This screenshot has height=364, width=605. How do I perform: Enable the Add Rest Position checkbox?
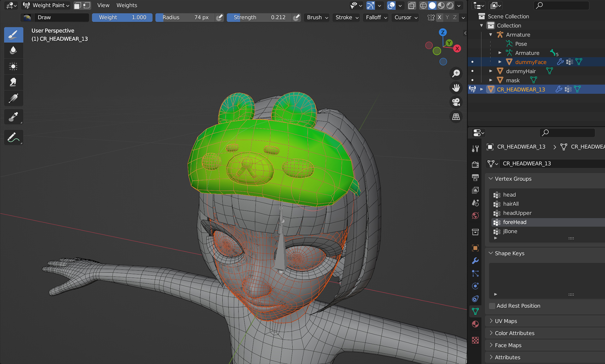coord(492,306)
